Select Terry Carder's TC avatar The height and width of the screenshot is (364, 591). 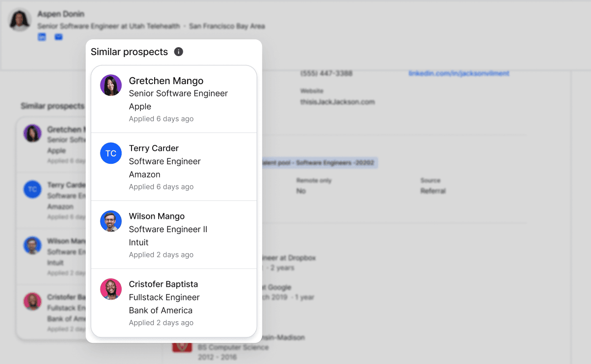[111, 153]
